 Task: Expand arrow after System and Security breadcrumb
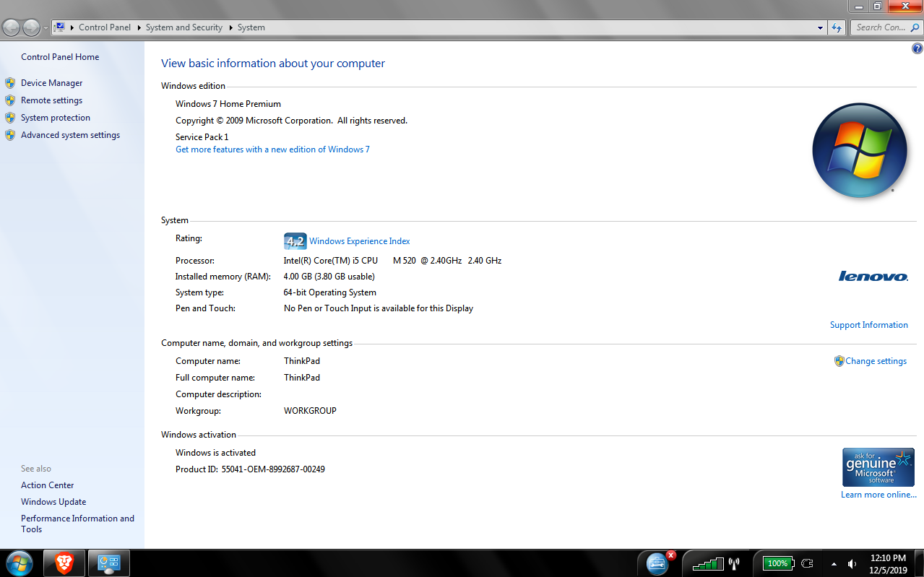coord(231,27)
